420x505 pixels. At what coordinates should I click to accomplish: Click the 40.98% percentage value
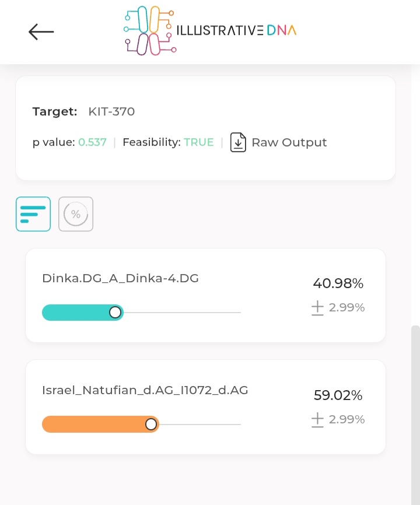[x=338, y=283]
